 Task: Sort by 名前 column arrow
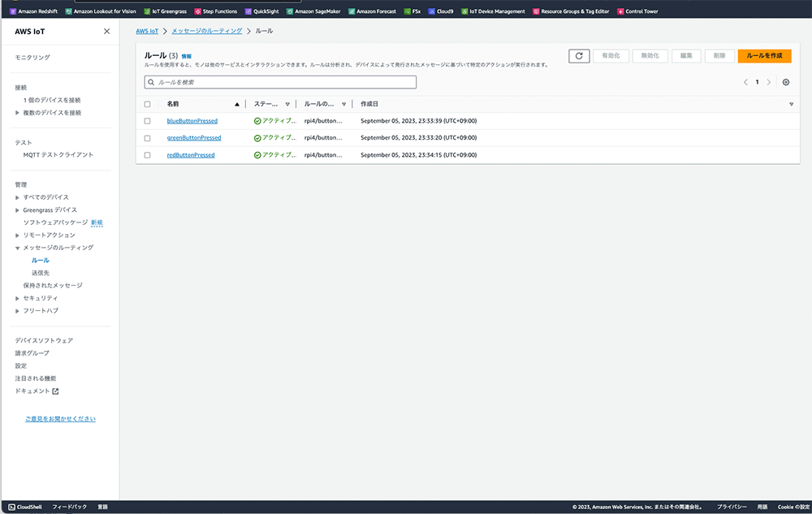click(x=237, y=105)
